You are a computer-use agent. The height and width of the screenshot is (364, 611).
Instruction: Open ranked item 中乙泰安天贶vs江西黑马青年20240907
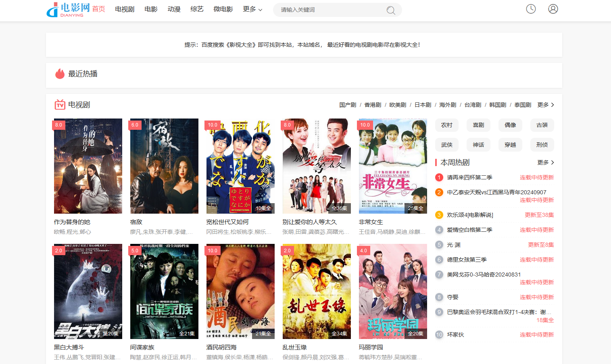(x=496, y=192)
